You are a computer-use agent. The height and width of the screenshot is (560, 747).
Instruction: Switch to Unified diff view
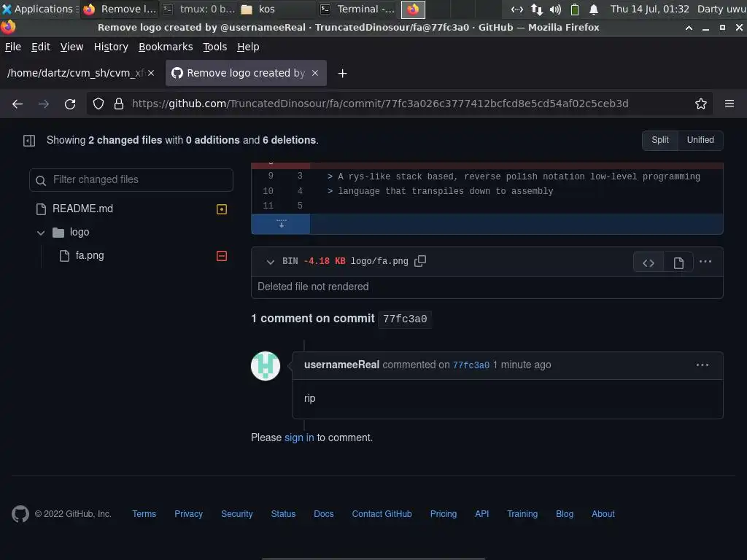tap(700, 140)
